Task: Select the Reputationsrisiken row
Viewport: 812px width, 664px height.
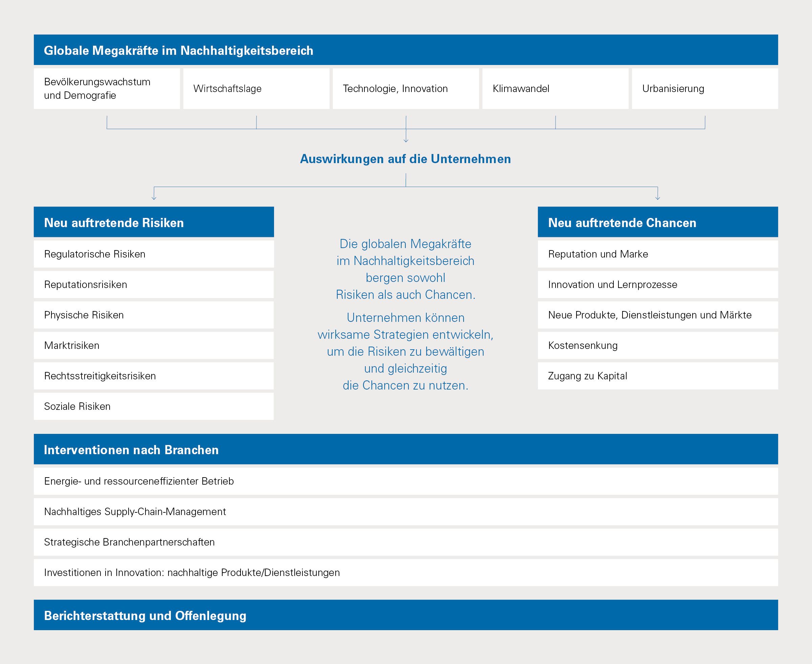Action: pyautogui.click(x=154, y=285)
